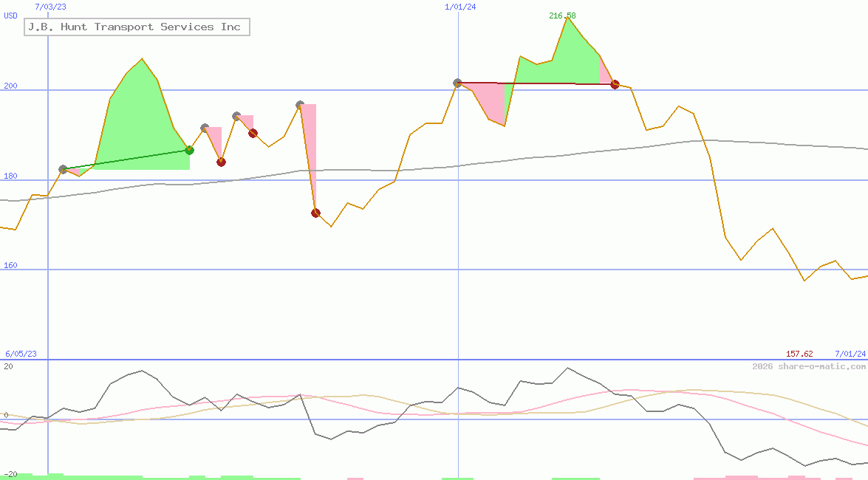Click the 160 price axis label

pyautogui.click(x=10, y=265)
